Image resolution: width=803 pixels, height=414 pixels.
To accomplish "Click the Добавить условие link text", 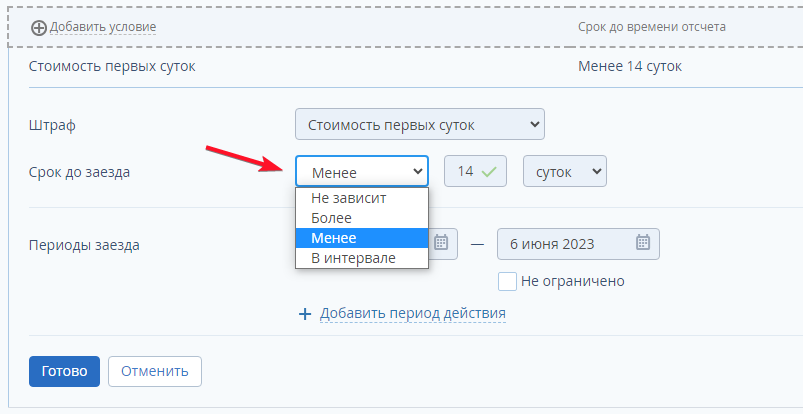I will point(103,27).
